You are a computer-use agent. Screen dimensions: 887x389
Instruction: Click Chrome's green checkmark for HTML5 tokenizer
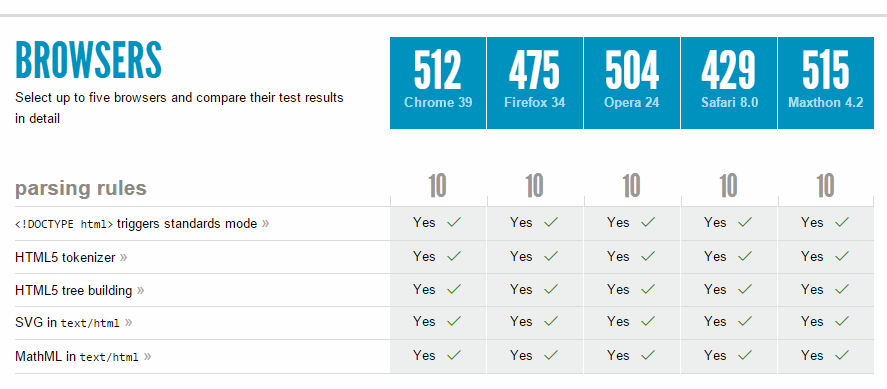click(454, 257)
